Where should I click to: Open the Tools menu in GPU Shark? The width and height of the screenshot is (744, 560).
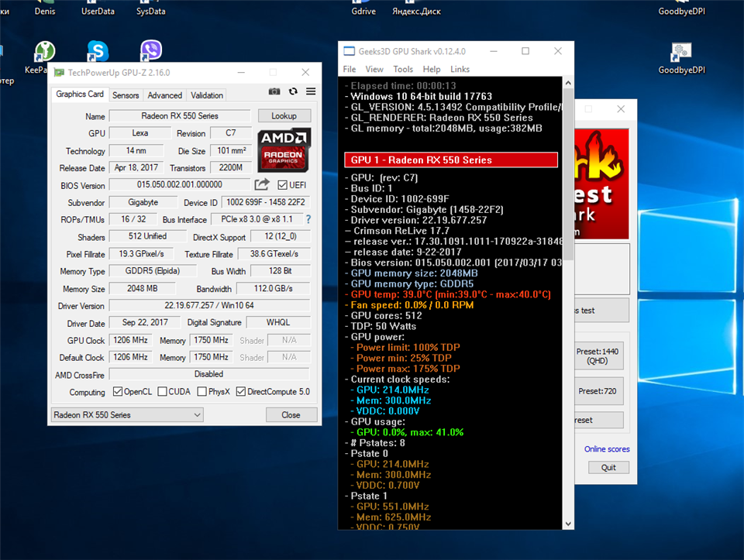(x=403, y=69)
